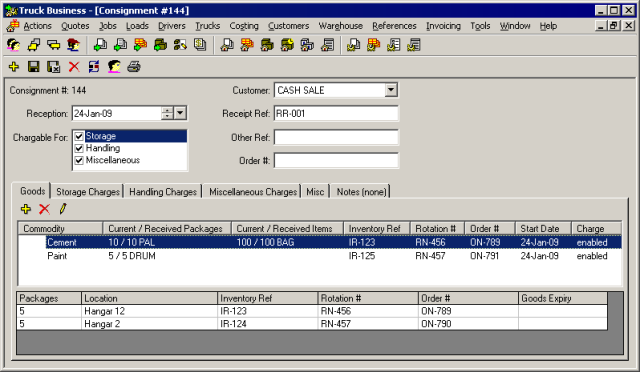Open the Costing menu
Image resolution: width=640 pixels, height=372 pixels.
coord(244,26)
